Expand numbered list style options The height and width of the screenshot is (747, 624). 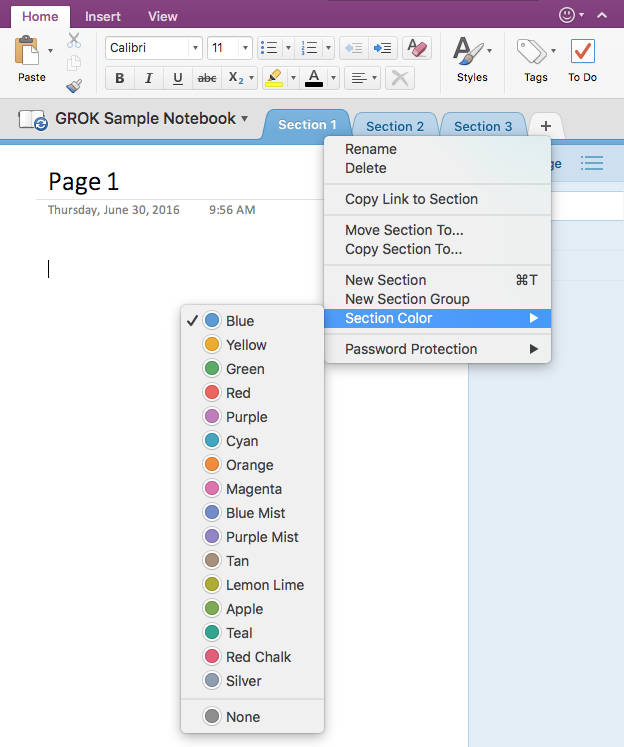pyautogui.click(x=328, y=48)
